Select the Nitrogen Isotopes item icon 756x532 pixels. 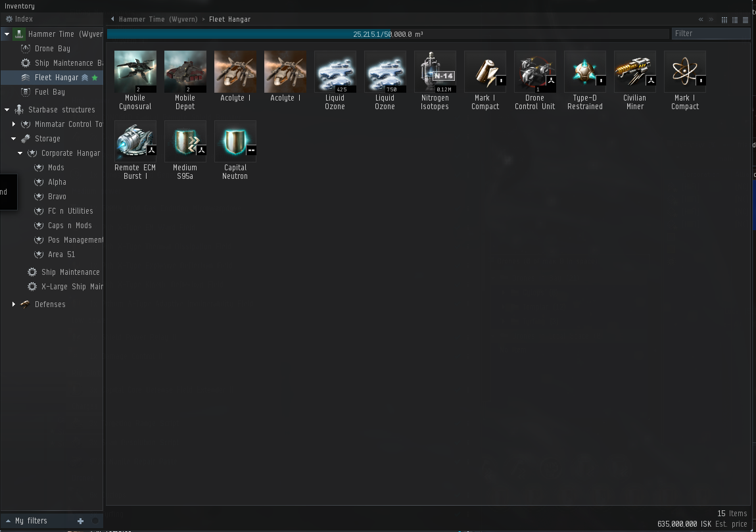click(x=435, y=72)
